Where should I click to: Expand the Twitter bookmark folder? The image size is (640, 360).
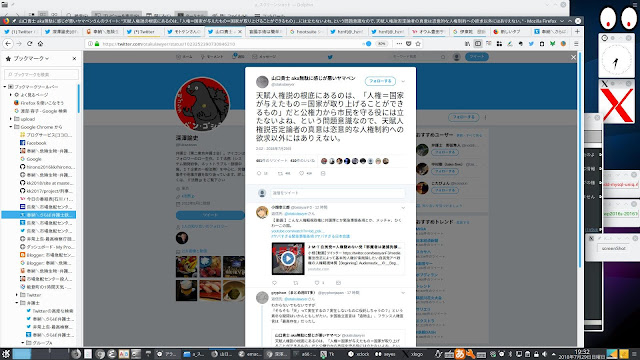pyautogui.click(x=17, y=295)
